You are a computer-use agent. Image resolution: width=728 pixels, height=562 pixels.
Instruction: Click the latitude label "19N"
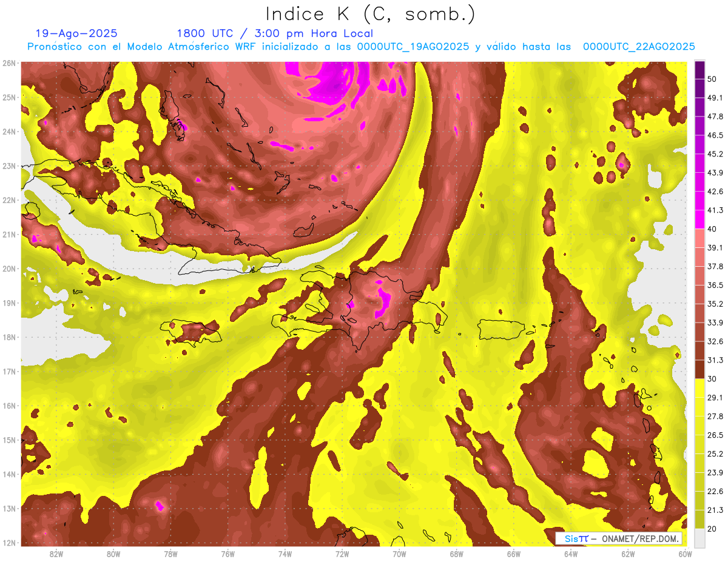[9, 303]
